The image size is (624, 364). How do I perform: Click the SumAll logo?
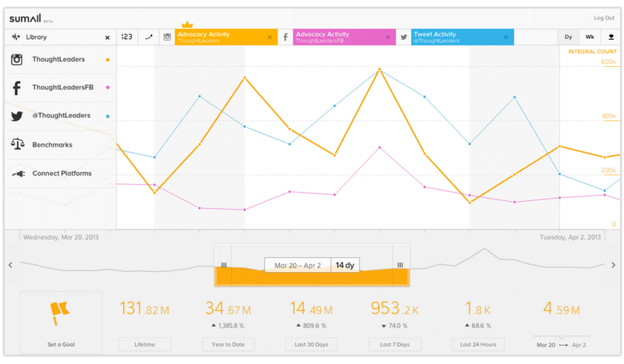click(x=26, y=18)
